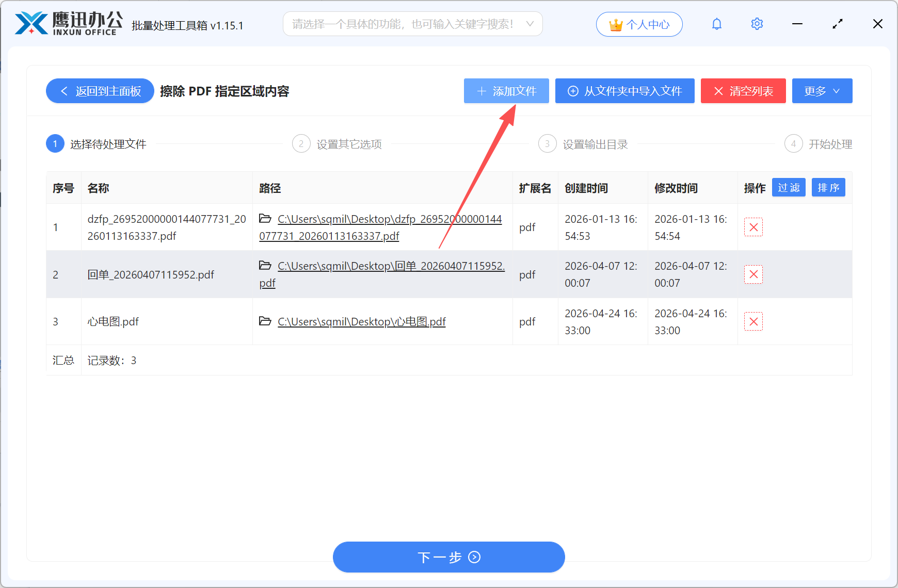Expand the sort options via 排序
898x588 pixels.
click(x=828, y=187)
